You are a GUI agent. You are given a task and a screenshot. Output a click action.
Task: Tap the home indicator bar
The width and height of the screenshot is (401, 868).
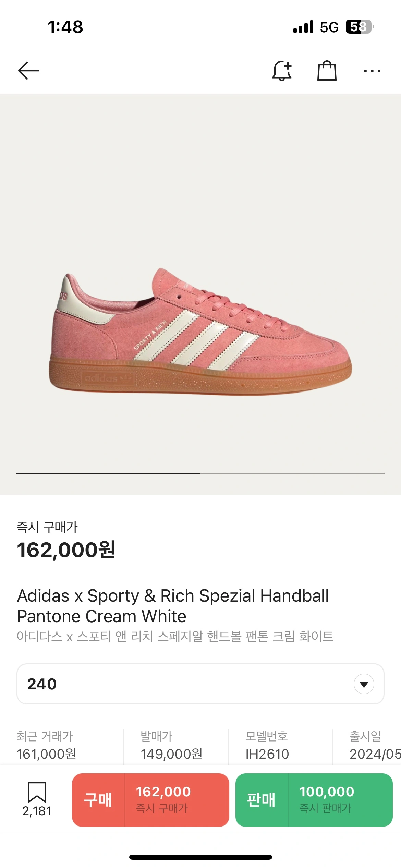(x=200, y=857)
